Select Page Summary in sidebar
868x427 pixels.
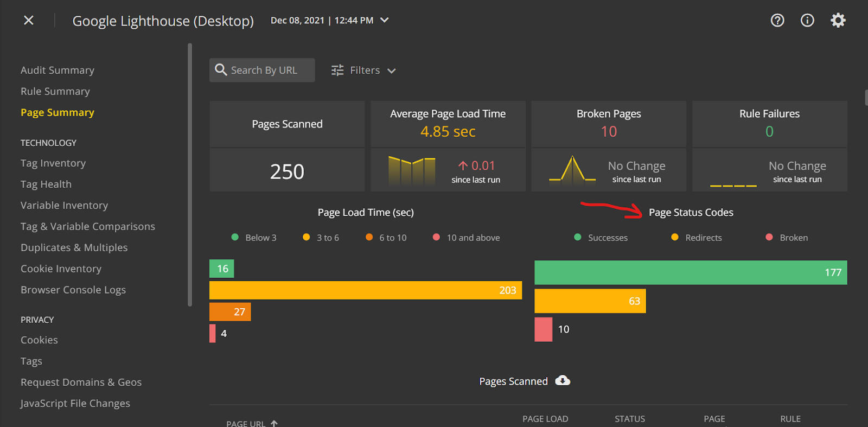coord(58,112)
